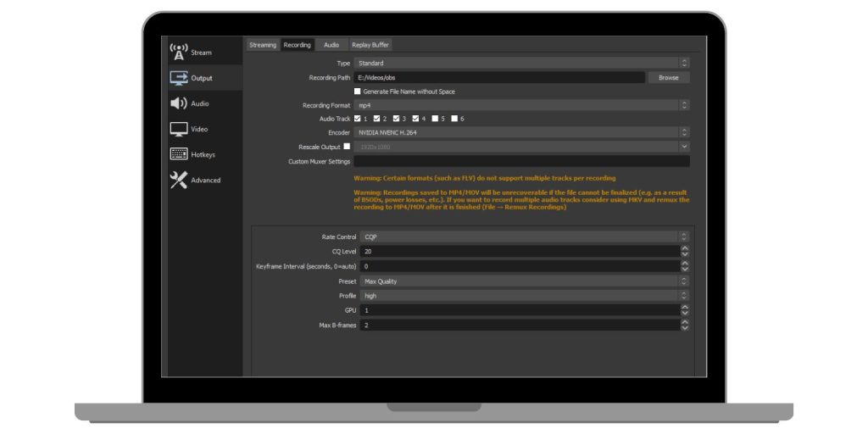Decrease Max B-frames with down arrow

click(685, 328)
